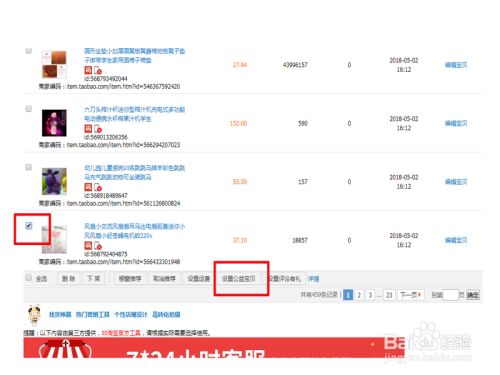Viewport: 500px width, 375px height.
Task: Click the bee mascot icon below the list
Action: (34, 315)
